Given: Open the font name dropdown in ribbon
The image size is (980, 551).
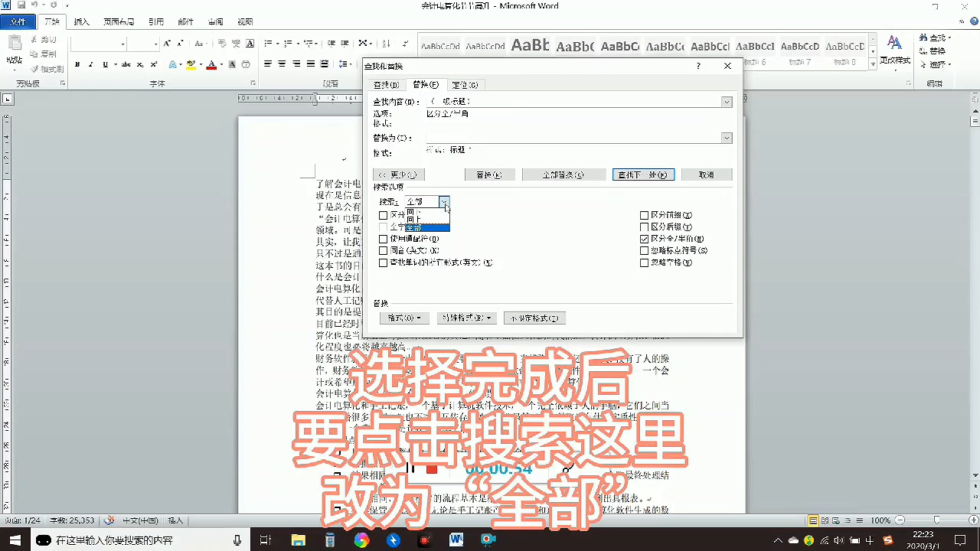Looking at the screenshot, I should point(122,44).
